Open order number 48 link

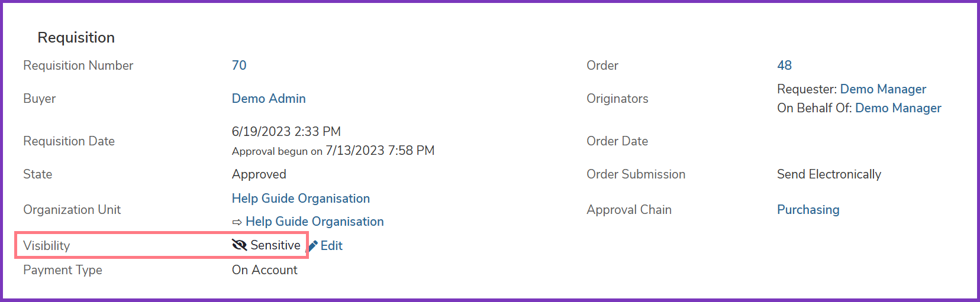(x=785, y=66)
